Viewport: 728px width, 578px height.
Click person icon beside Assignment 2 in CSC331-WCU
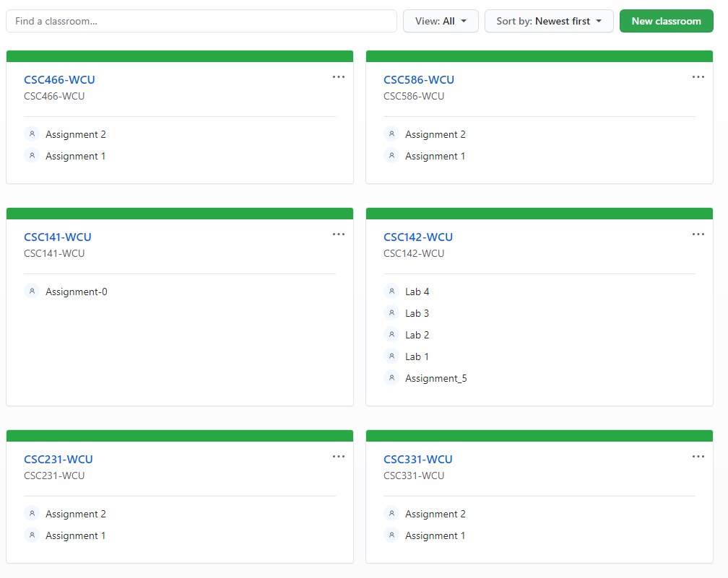[x=391, y=513]
